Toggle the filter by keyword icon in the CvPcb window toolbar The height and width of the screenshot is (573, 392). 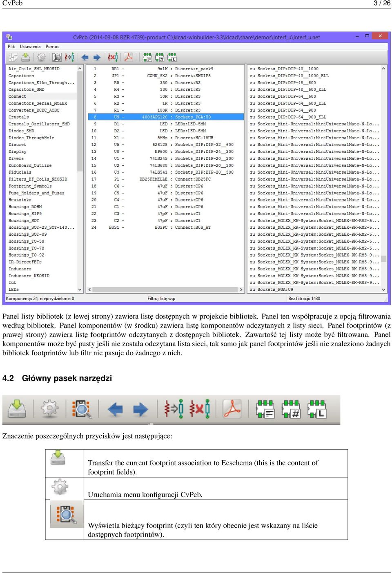[147, 57]
